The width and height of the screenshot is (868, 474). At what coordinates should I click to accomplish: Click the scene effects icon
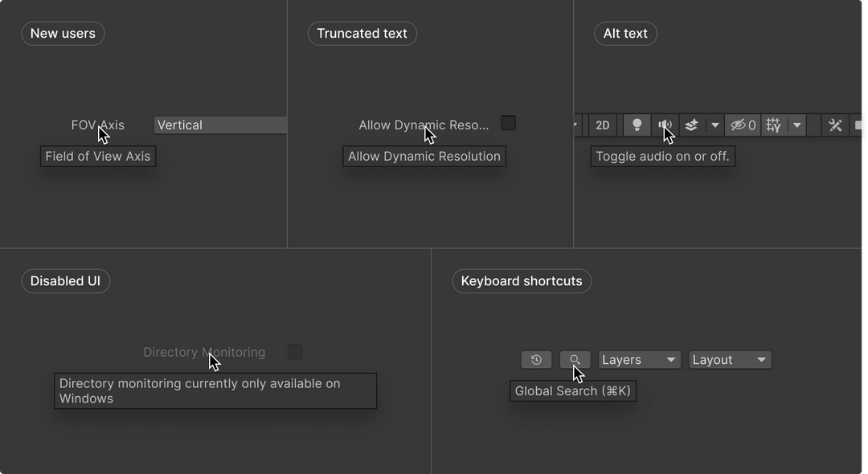(690, 125)
